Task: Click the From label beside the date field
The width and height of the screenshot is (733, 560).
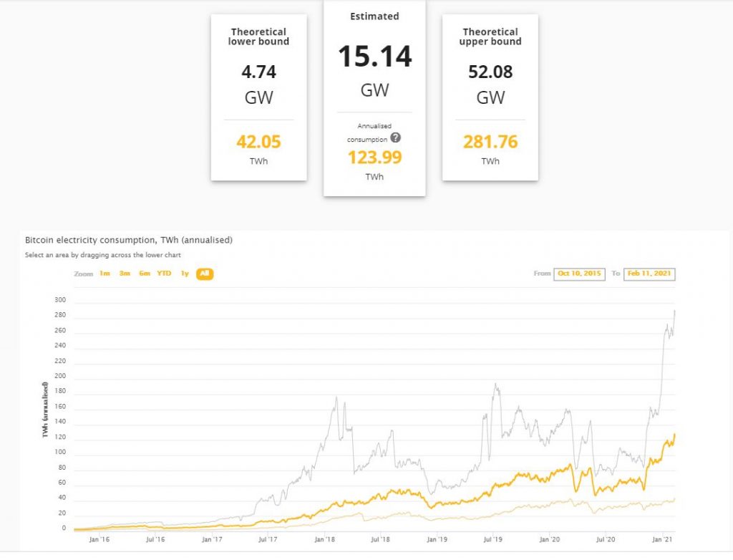Action: (x=543, y=274)
